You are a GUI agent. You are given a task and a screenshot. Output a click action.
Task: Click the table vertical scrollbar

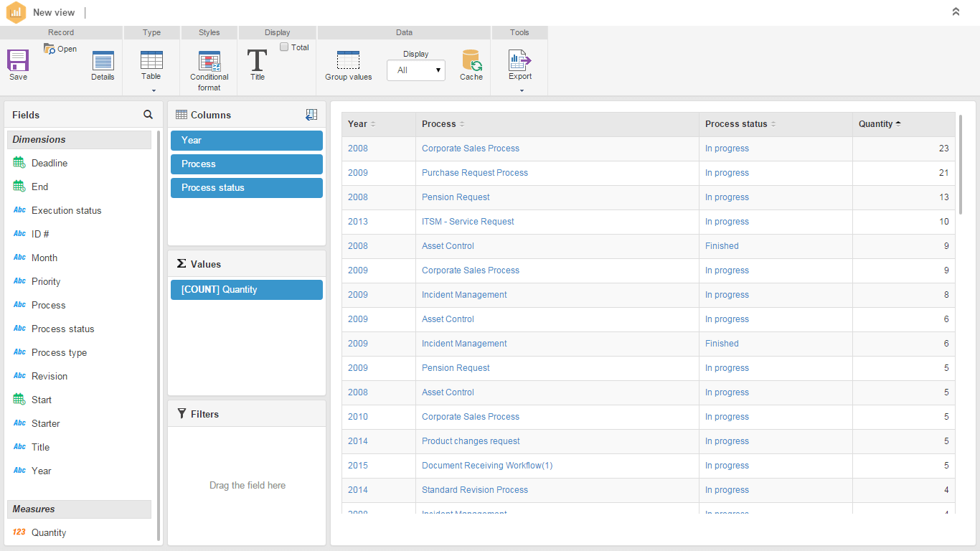[961, 164]
